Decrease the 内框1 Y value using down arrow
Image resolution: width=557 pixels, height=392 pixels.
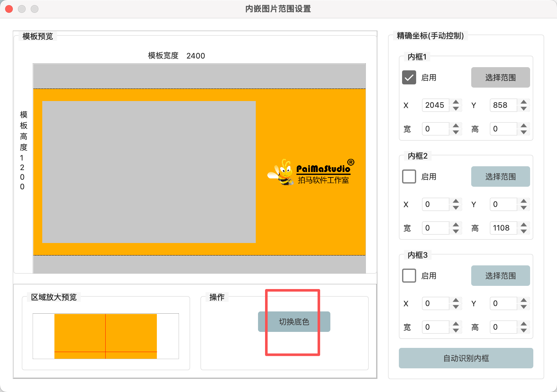point(524,109)
